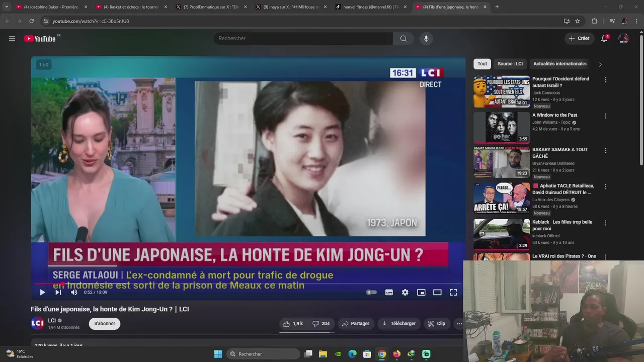Switch to the ProblEmmatique sur X tab
The height and width of the screenshot is (362, 644).
pyautogui.click(x=212, y=7)
